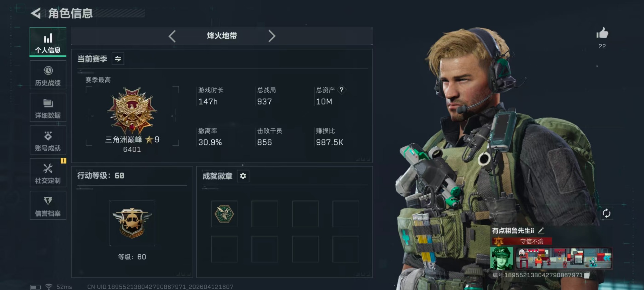Click the 守信不渝 credit title banner
Image resolution: width=644 pixels, height=290 pixels.
(522, 241)
